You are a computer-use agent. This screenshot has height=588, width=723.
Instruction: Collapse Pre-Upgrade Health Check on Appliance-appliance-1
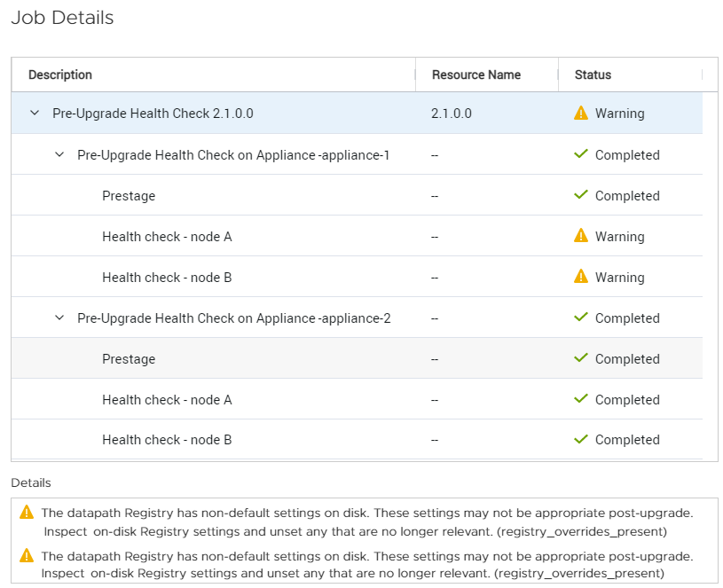59,154
